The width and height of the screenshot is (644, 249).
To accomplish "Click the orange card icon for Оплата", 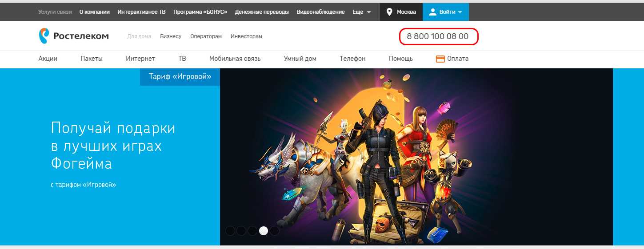I will tap(440, 59).
